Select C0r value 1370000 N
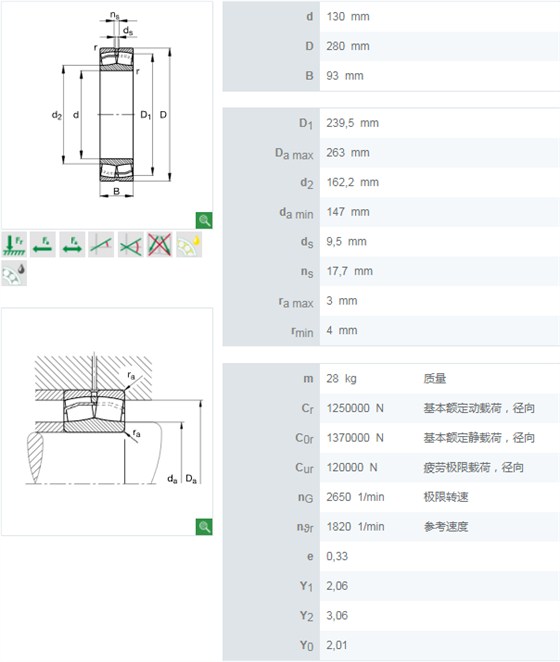 click(x=355, y=438)
